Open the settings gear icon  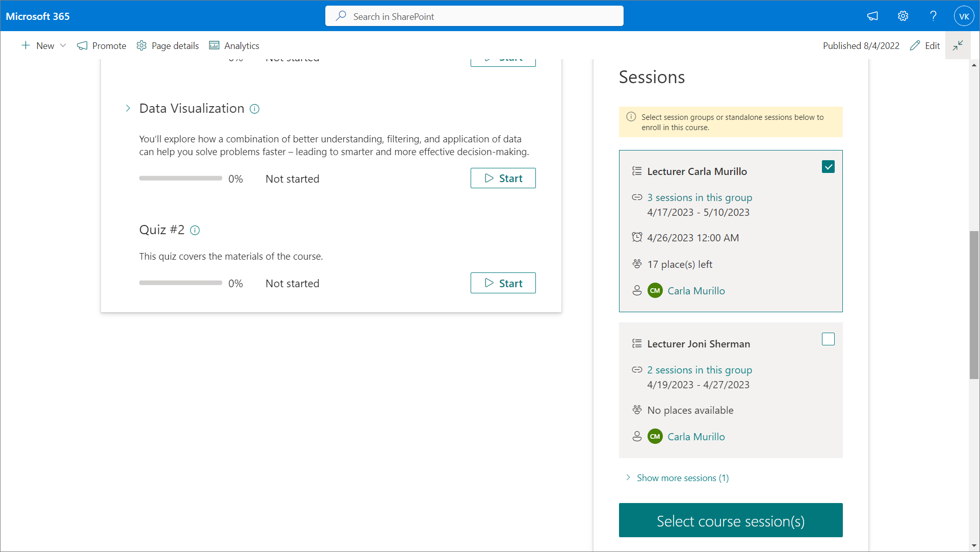pos(903,16)
